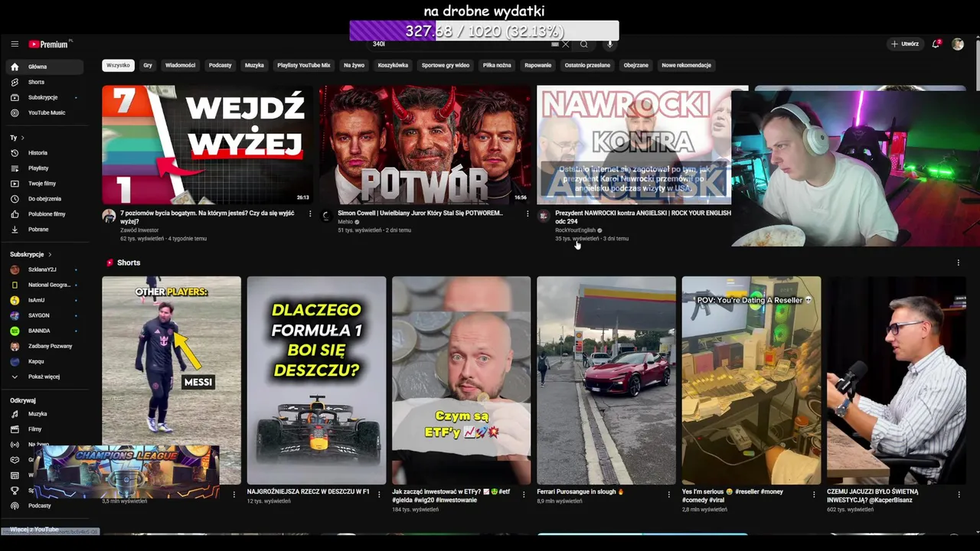The width and height of the screenshot is (980, 551).
Task: Open IsAmU channel subscription
Action: [x=46, y=300]
